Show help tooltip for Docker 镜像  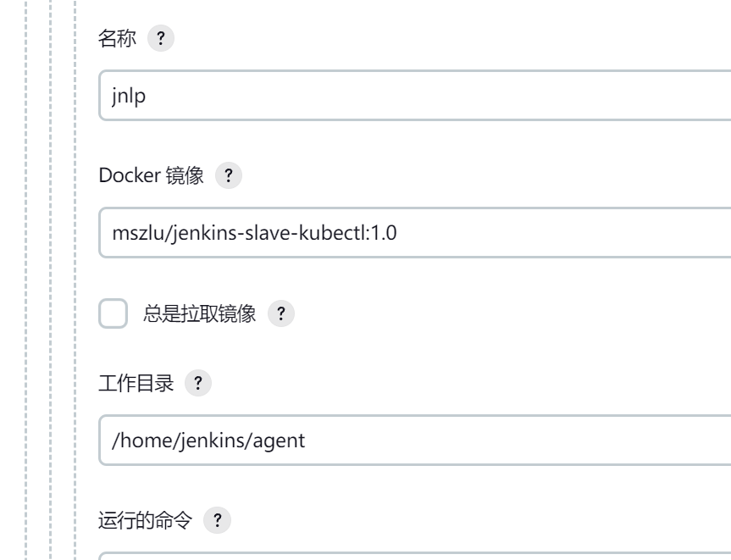229,175
